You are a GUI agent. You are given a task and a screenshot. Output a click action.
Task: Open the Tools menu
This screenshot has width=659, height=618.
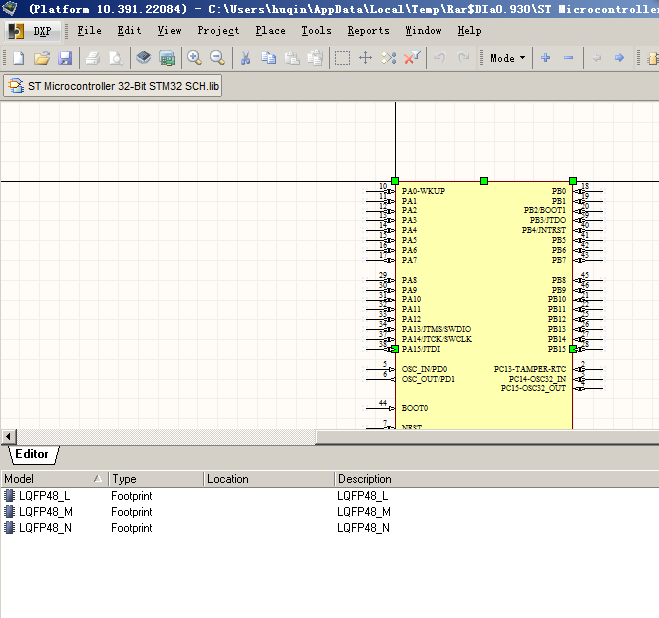click(x=316, y=31)
